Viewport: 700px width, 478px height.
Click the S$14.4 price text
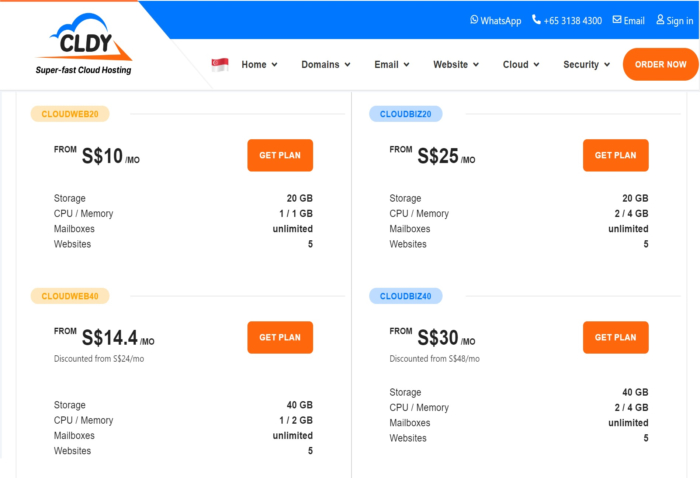110,338
